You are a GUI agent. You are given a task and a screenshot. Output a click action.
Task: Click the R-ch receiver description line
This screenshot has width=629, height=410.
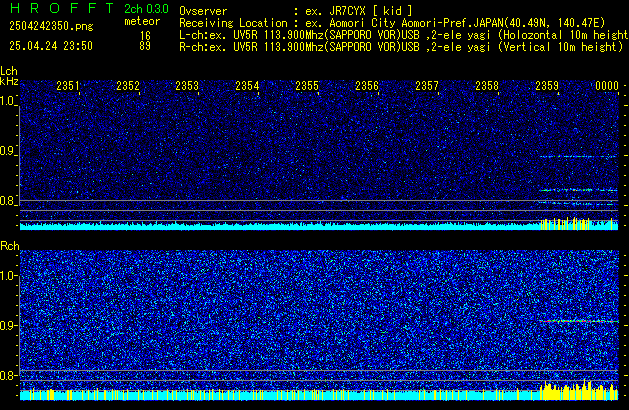pyautogui.click(x=401, y=47)
